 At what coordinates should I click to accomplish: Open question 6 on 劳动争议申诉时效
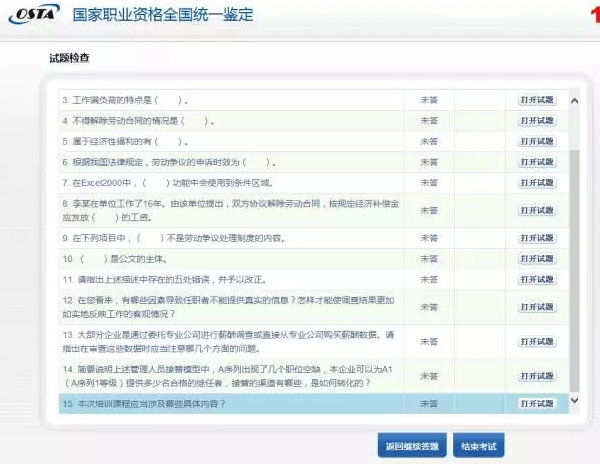pyautogui.click(x=536, y=162)
